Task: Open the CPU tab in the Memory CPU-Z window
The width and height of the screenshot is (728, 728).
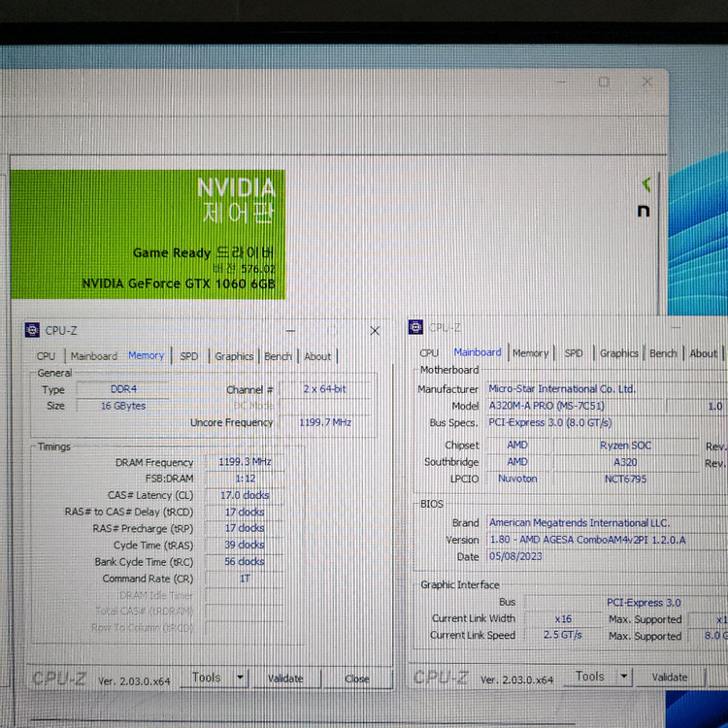Action: coord(46,356)
